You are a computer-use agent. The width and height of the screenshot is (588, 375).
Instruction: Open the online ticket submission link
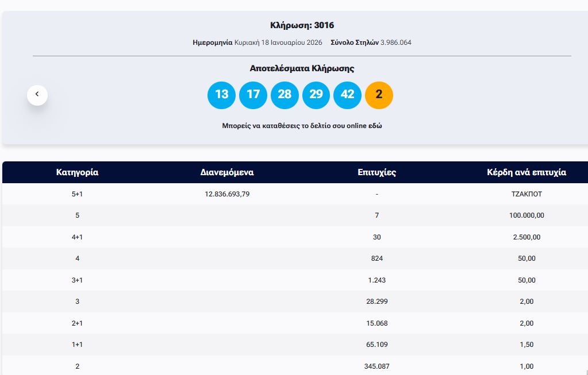tap(302, 126)
